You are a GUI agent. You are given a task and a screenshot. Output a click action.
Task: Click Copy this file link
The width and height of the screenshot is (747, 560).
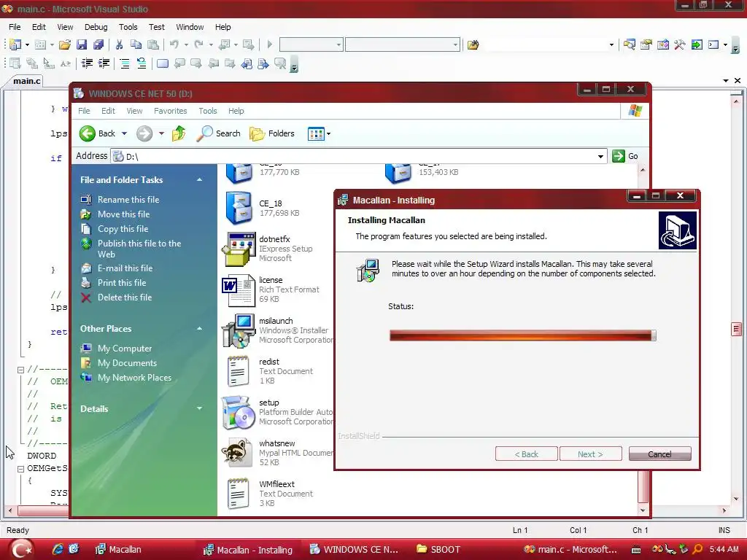point(123,229)
